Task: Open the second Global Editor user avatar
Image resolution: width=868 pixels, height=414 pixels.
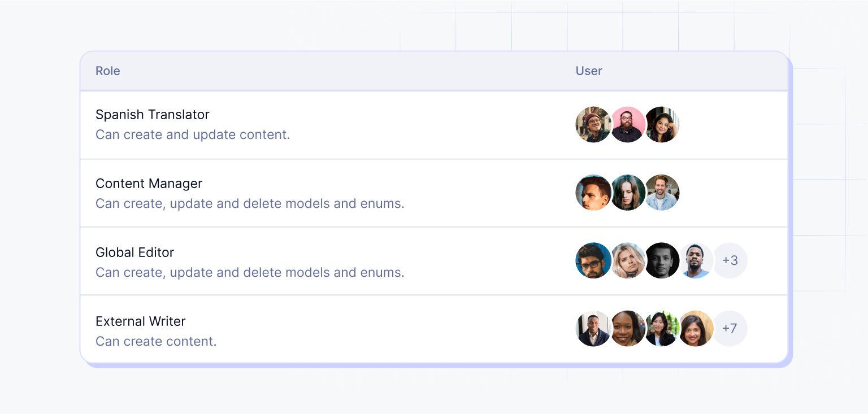Action: point(628,260)
